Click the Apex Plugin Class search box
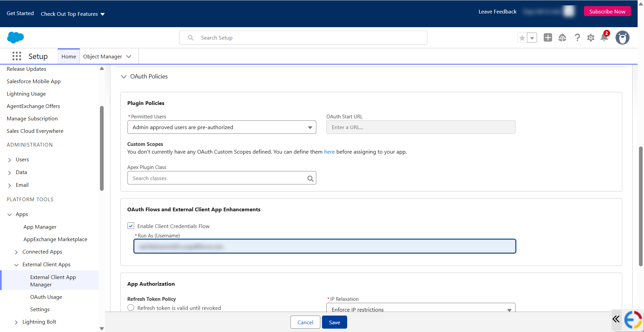 (222, 178)
